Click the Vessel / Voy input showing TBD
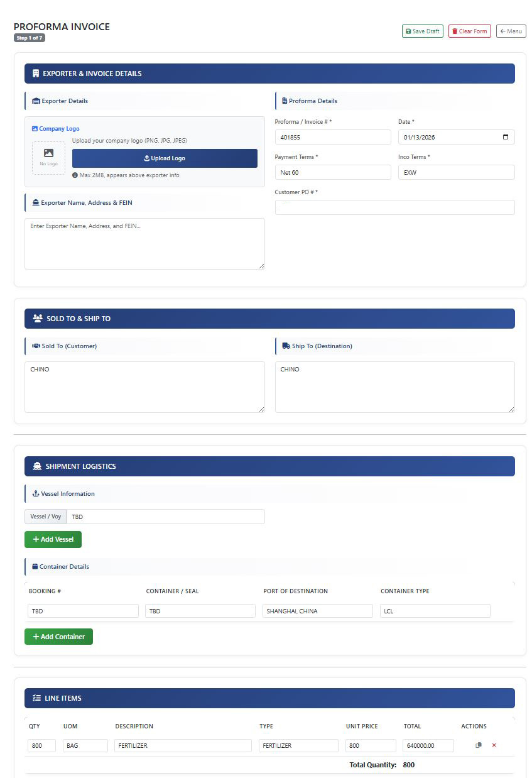The height and width of the screenshot is (778, 532). (166, 516)
